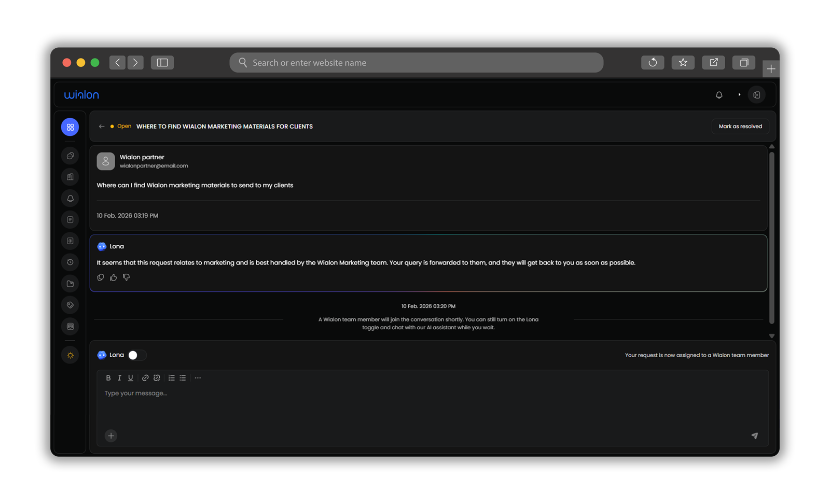This screenshot has height=504, width=830.
Task: Expand more formatting options ellipsis
Action: [198, 378]
